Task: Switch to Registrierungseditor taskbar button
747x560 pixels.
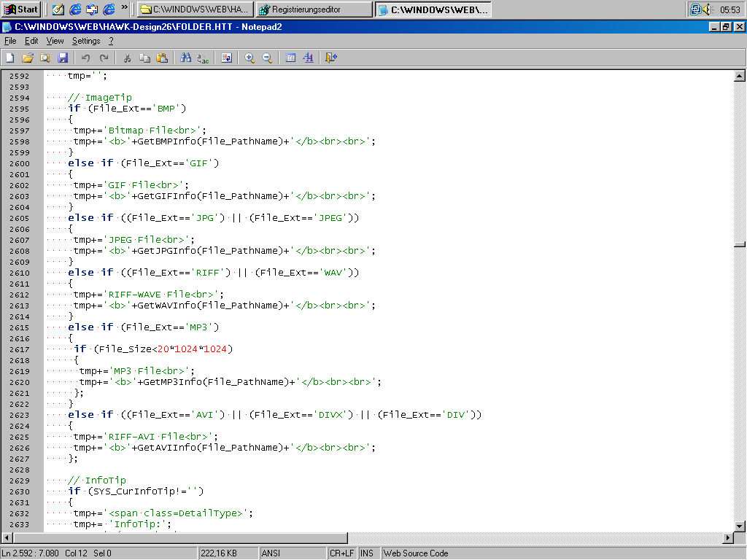Action: pos(314,9)
